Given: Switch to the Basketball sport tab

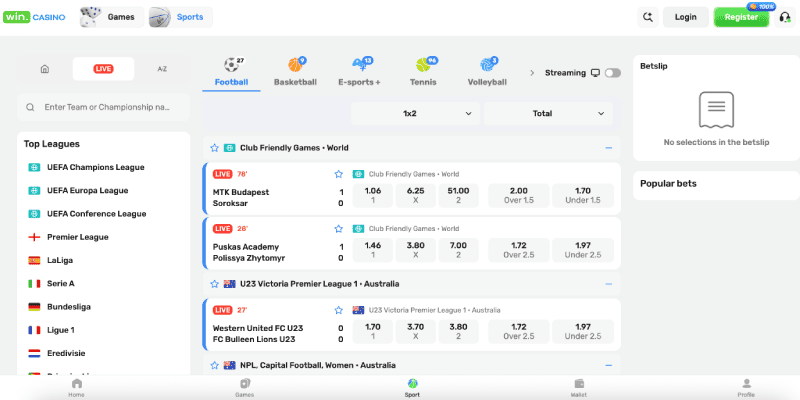Looking at the screenshot, I should click(295, 72).
